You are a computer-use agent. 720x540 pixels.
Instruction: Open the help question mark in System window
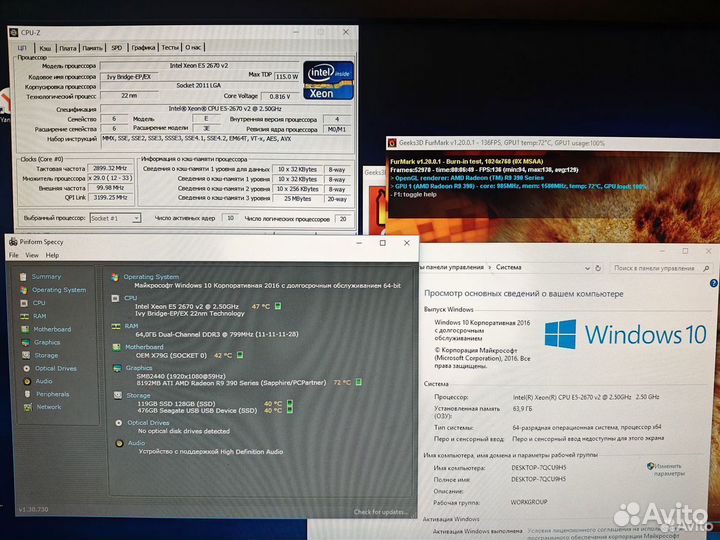[x=714, y=283]
